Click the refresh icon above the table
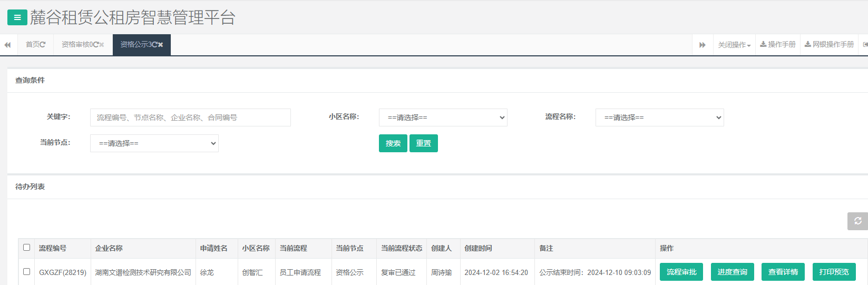 857,221
